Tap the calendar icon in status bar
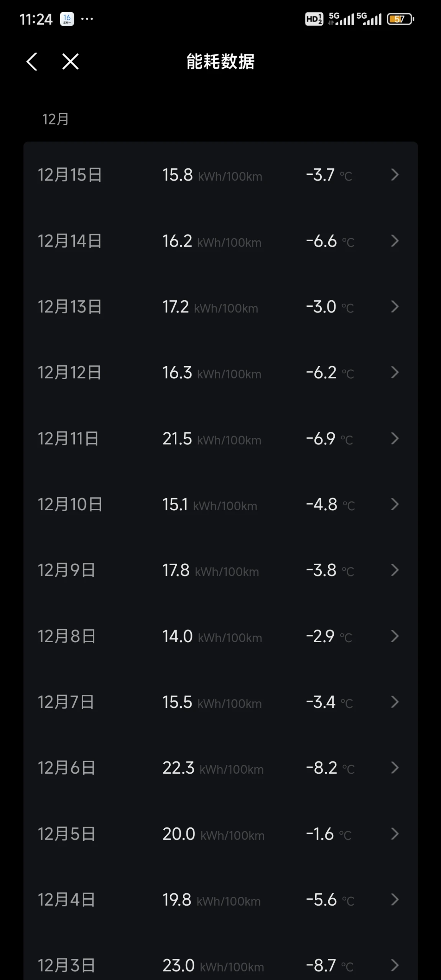Screen dimensions: 441x980 tap(67, 19)
